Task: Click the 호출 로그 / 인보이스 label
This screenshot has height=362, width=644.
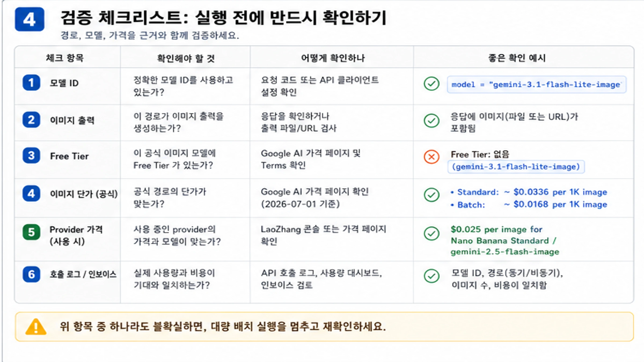Action: coord(83,274)
